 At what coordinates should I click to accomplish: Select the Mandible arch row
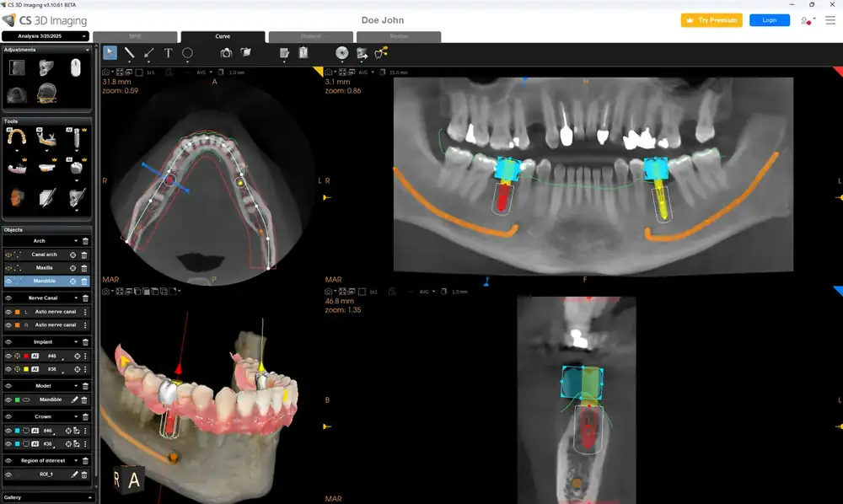point(46,281)
